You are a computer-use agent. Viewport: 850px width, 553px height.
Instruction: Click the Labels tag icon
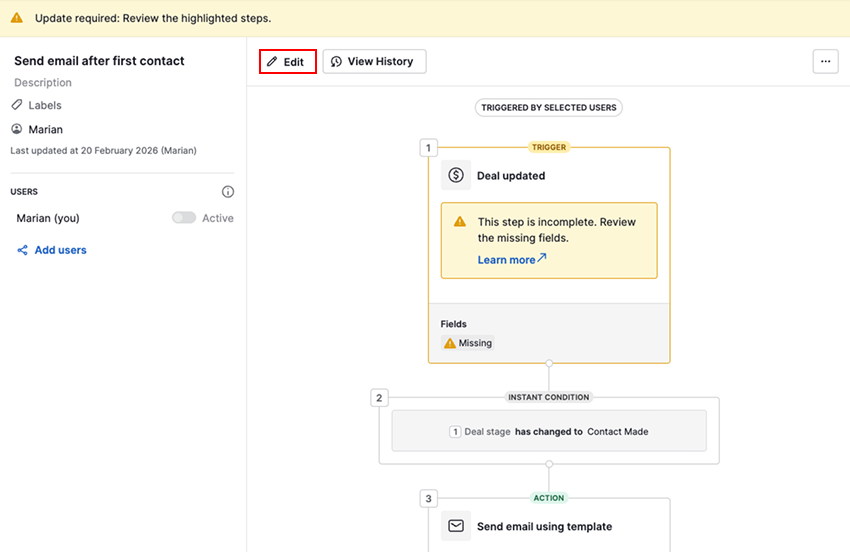click(17, 105)
